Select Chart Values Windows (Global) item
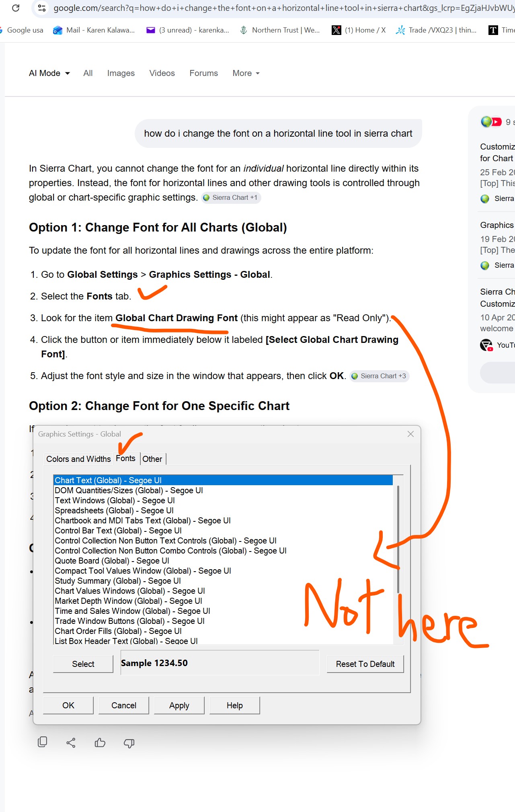 click(223, 591)
